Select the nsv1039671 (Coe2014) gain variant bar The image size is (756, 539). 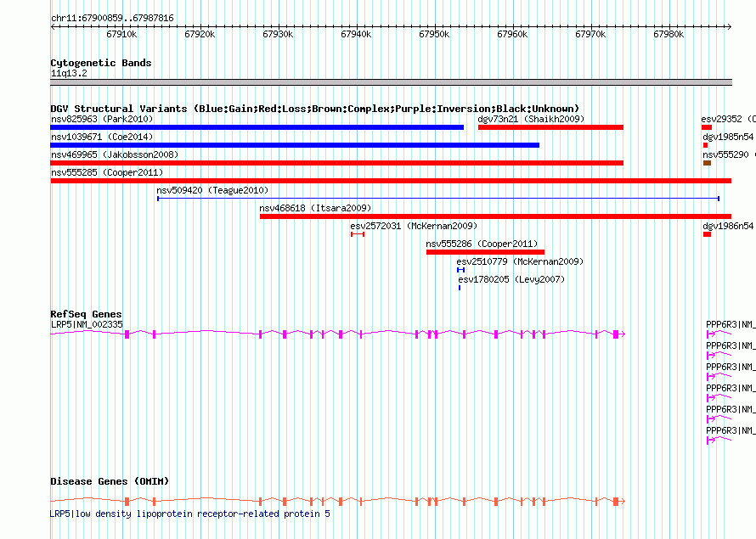(x=295, y=145)
